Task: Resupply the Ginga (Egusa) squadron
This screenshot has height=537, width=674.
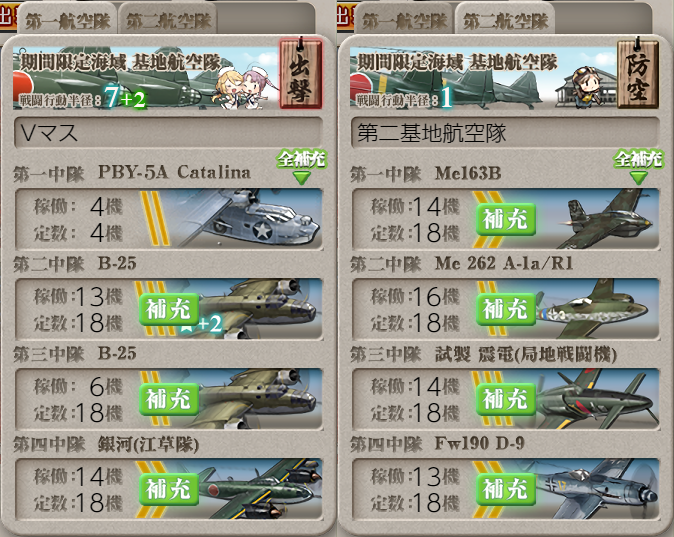Action: click(x=168, y=489)
